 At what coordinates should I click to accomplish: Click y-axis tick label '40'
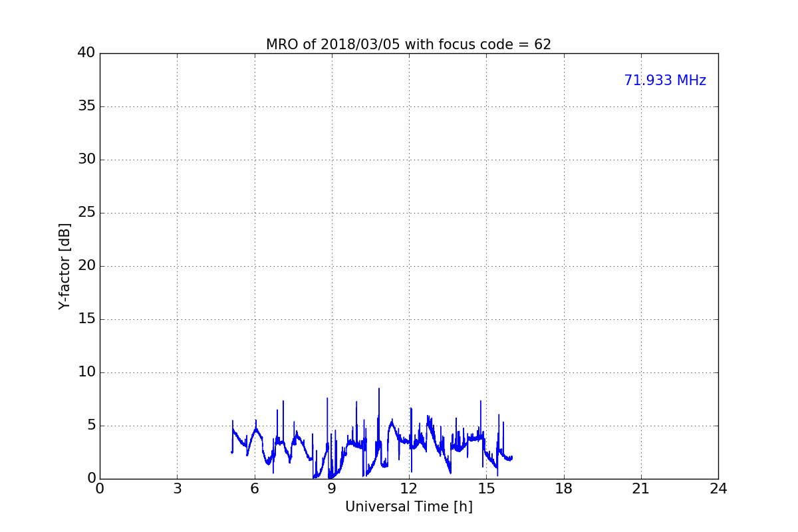tap(86, 53)
